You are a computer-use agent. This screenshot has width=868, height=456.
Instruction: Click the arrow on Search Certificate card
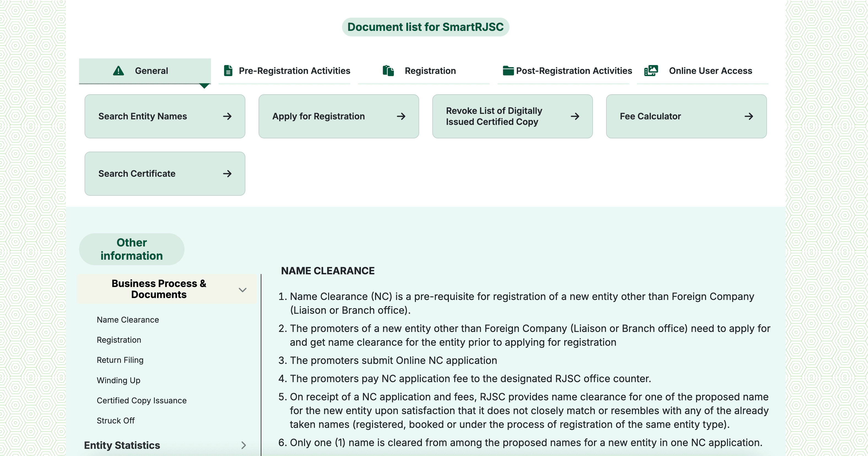pos(227,174)
